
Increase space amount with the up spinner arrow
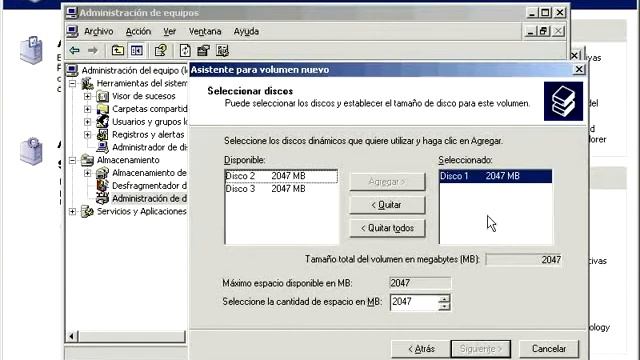tap(444, 298)
